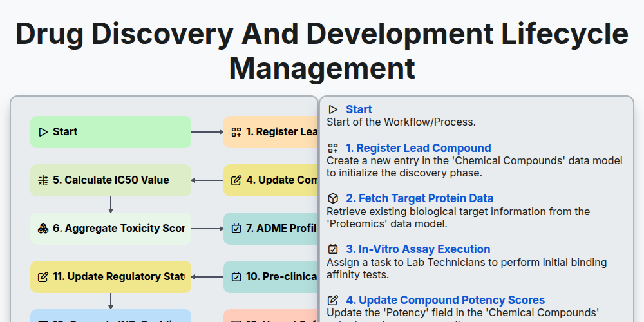
Task: Click the description starting 'Create a new entry'
Action: (475, 167)
